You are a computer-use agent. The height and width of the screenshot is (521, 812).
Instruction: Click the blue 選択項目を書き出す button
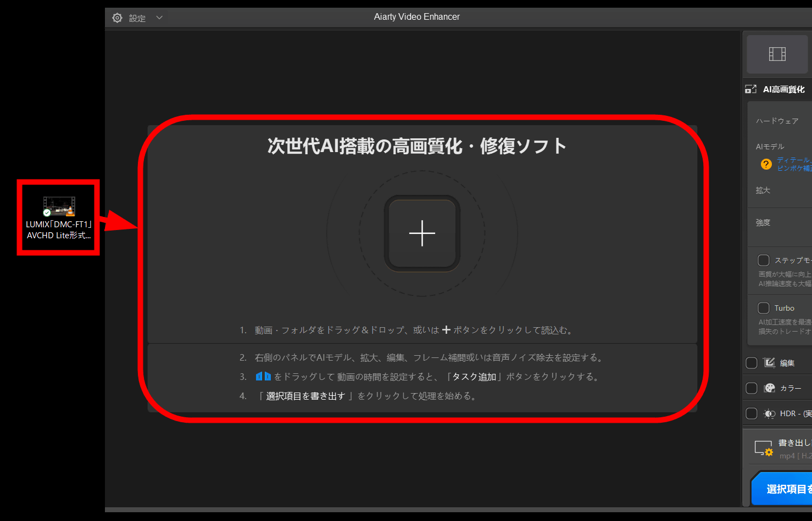pyautogui.click(x=783, y=489)
